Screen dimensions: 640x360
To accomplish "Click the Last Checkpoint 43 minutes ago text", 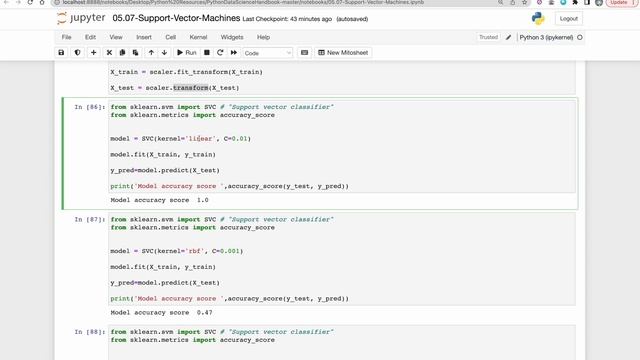I will coord(287,19).
